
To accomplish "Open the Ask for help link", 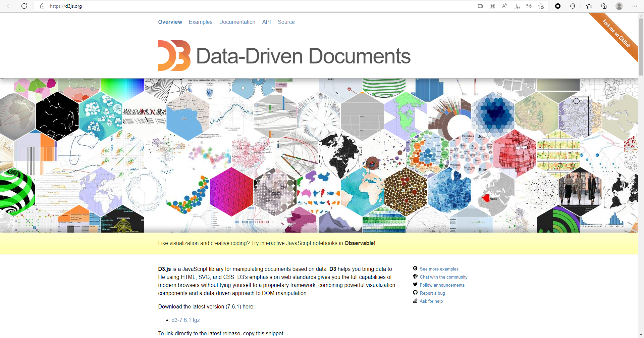I will tap(431, 301).
